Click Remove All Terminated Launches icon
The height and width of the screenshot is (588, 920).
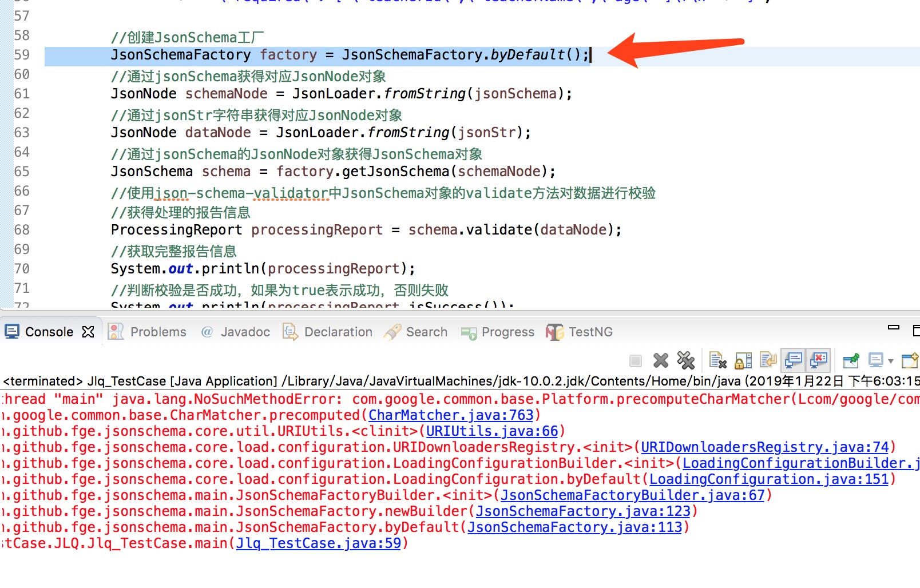point(685,360)
